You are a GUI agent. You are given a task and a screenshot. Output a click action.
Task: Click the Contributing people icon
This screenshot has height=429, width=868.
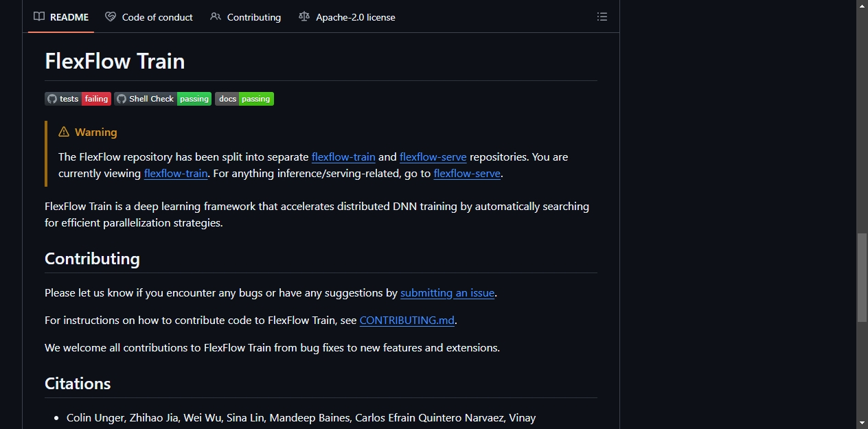216,16
